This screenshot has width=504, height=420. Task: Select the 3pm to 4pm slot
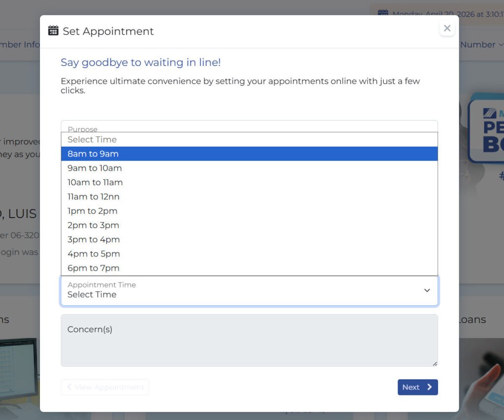coord(249,239)
